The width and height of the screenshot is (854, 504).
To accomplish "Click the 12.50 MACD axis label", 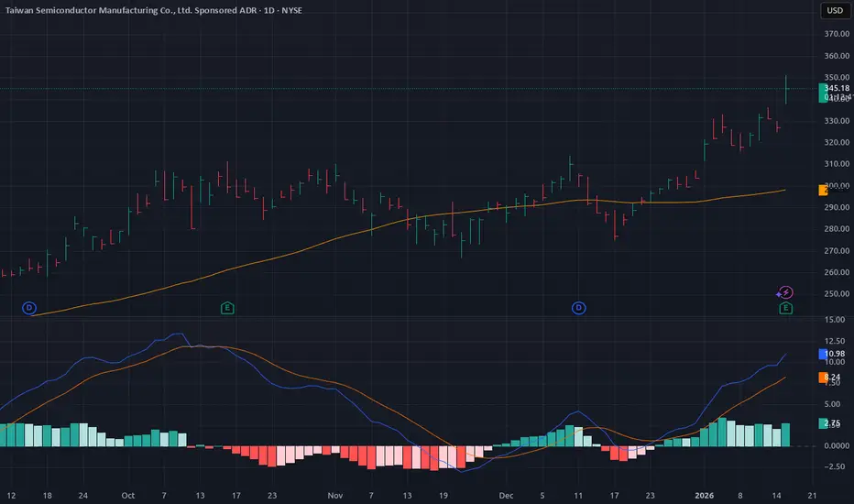I will coord(835,341).
